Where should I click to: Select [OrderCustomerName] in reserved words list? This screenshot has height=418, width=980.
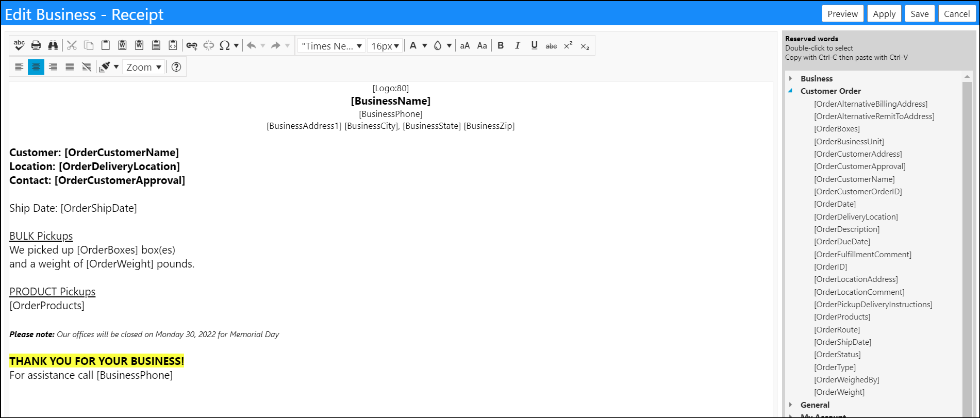pyautogui.click(x=854, y=179)
